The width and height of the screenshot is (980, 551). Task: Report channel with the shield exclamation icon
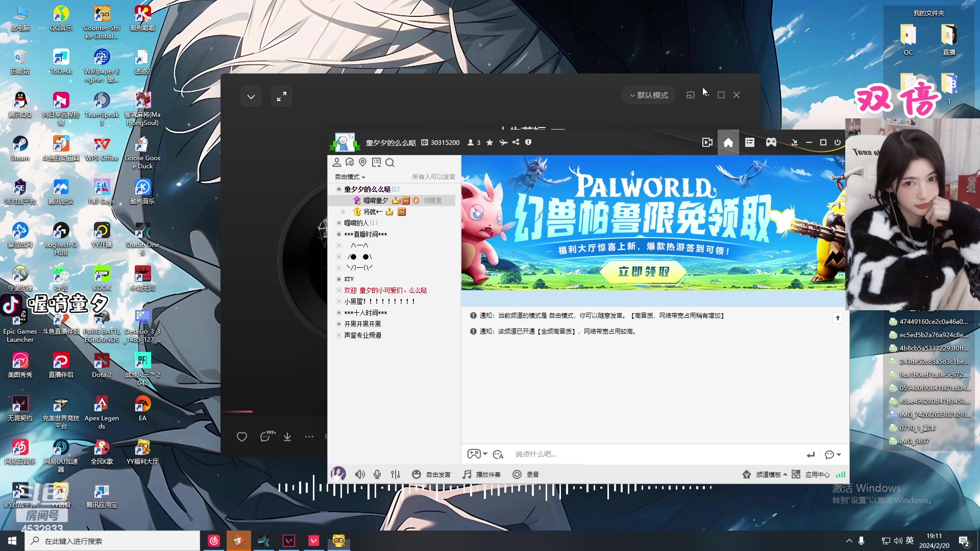[x=528, y=142]
